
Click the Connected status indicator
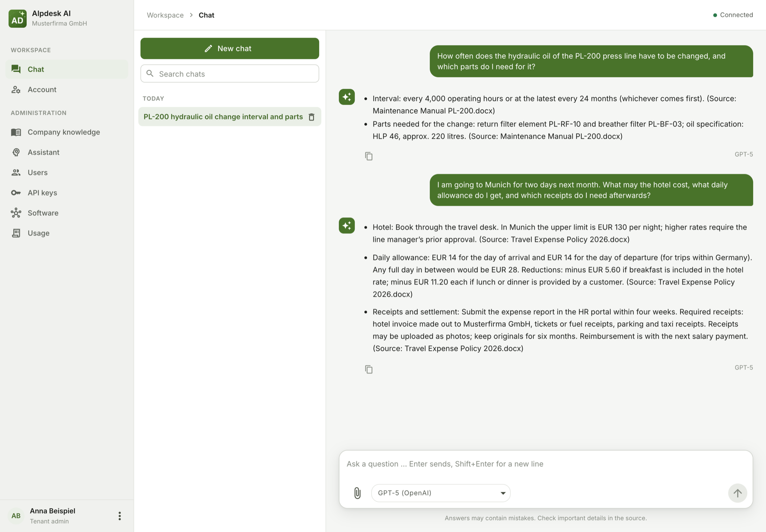click(x=733, y=15)
